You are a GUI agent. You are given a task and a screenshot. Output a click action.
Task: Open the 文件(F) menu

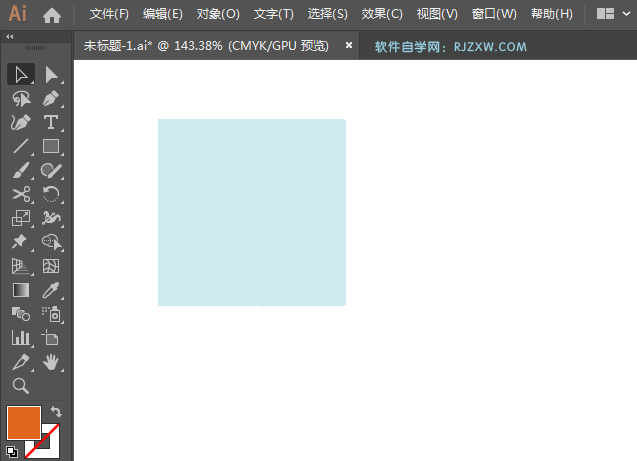coord(109,14)
